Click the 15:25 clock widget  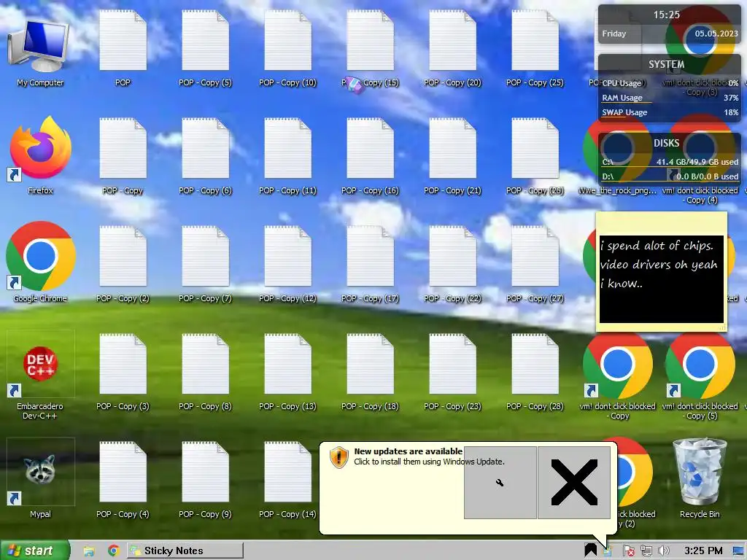pos(667,15)
